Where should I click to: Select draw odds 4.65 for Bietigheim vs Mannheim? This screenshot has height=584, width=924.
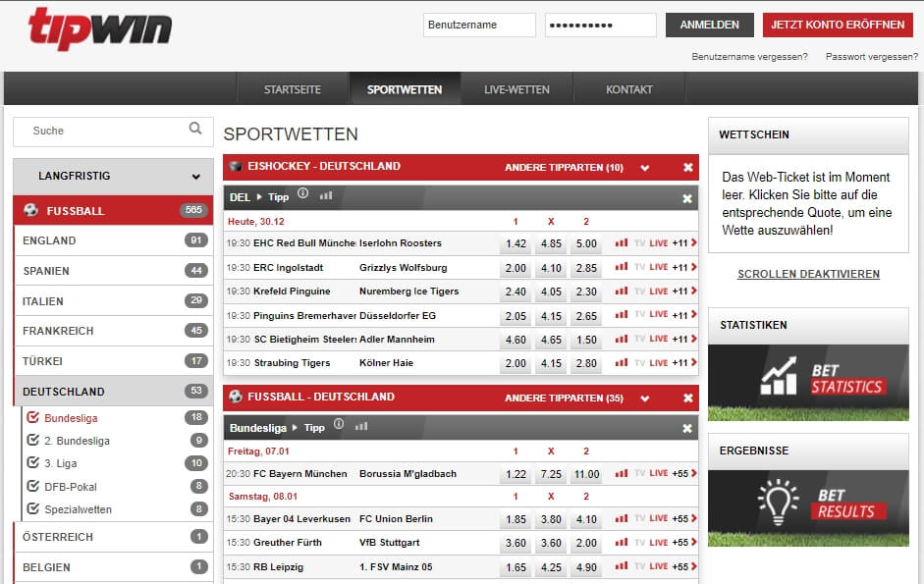[551, 340]
